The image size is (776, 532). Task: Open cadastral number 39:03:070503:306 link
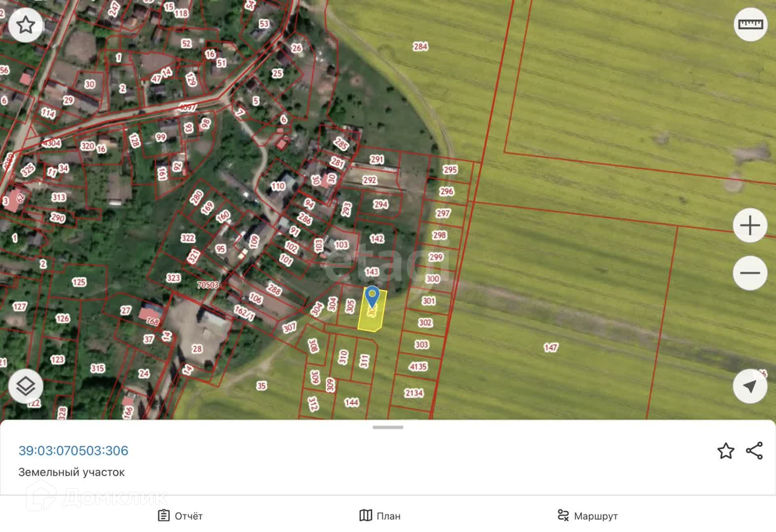[x=74, y=450]
